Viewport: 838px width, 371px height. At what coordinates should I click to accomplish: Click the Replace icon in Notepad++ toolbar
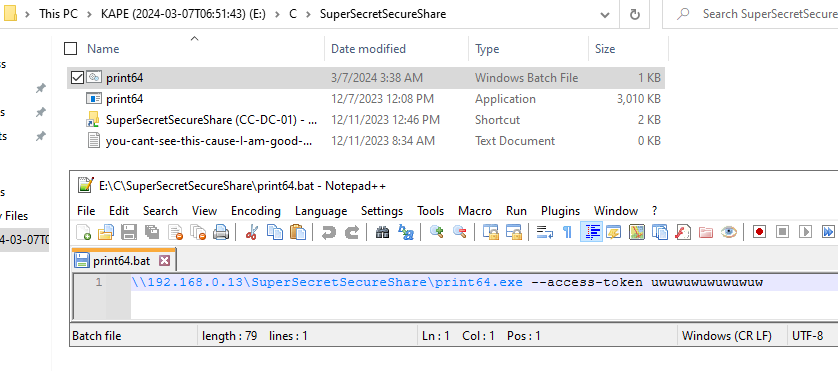(x=406, y=232)
